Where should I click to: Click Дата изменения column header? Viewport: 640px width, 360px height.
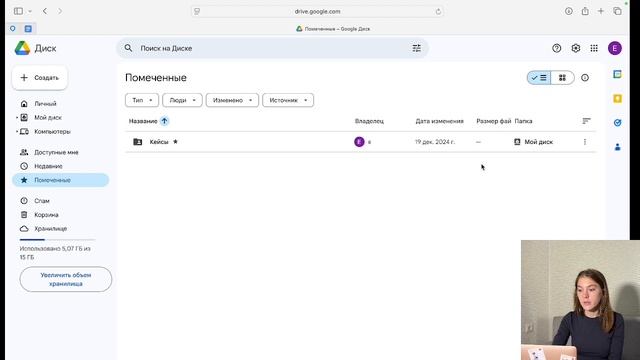439,121
